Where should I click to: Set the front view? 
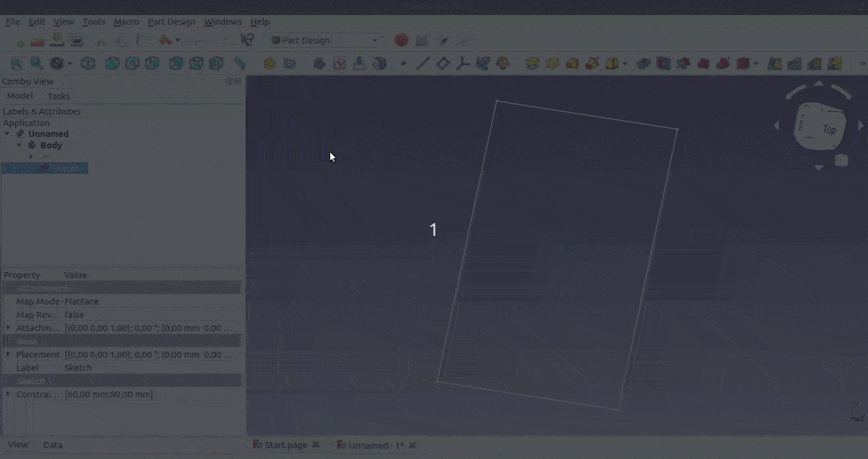[x=112, y=63]
